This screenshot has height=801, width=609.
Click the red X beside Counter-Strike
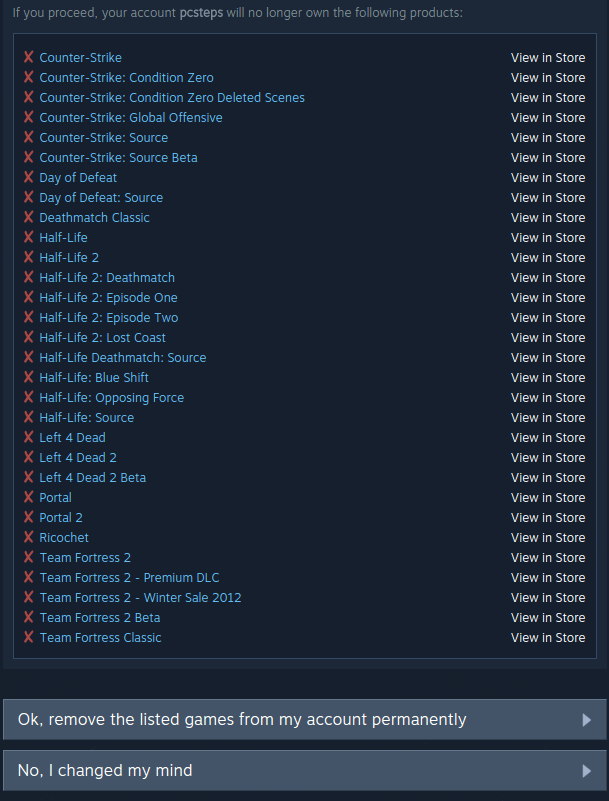29,57
